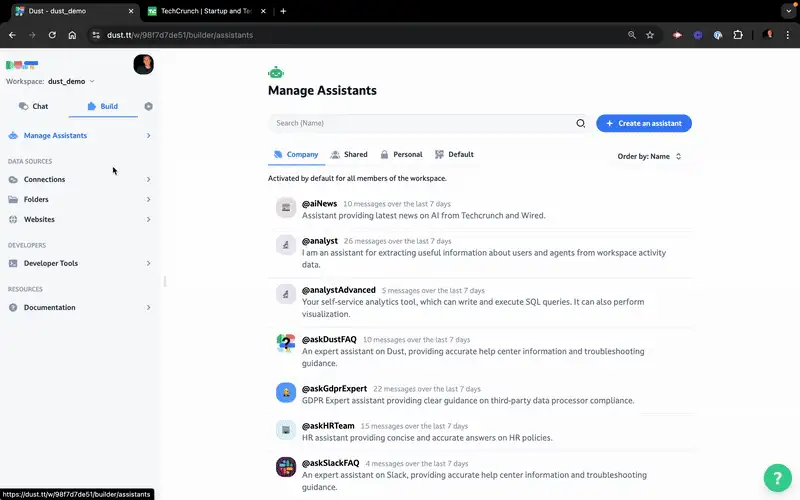The height and width of the screenshot is (500, 800).
Task: Click the search magnifier in the name field
Action: click(x=581, y=123)
